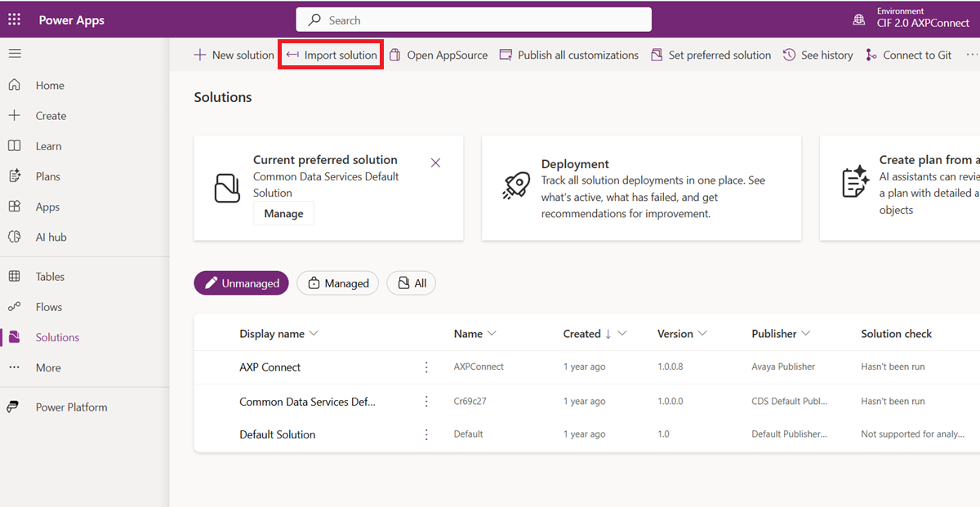Open the AI hub icon
Screen dimensions: 980x507
(x=14, y=237)
